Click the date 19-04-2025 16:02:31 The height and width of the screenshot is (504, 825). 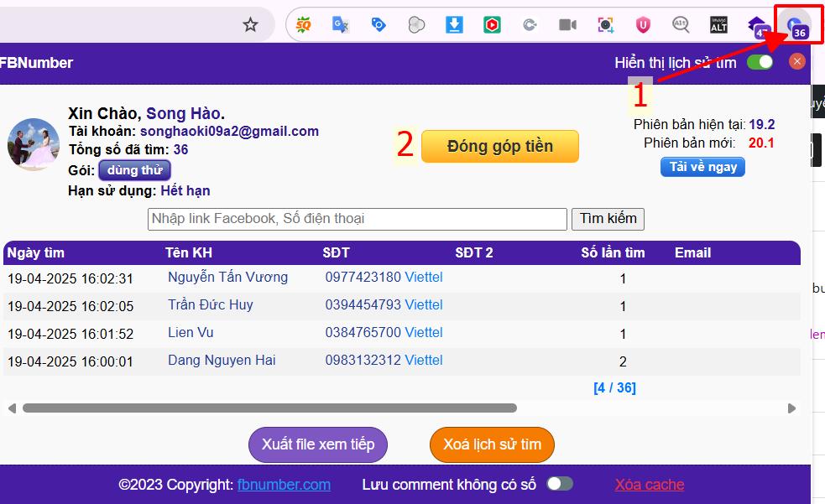(x=70, y=278)
